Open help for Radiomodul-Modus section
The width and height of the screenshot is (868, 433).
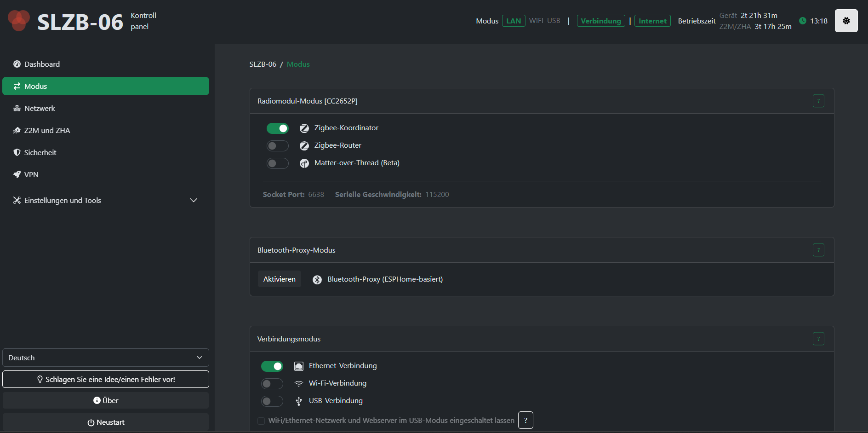coord(818,101)
